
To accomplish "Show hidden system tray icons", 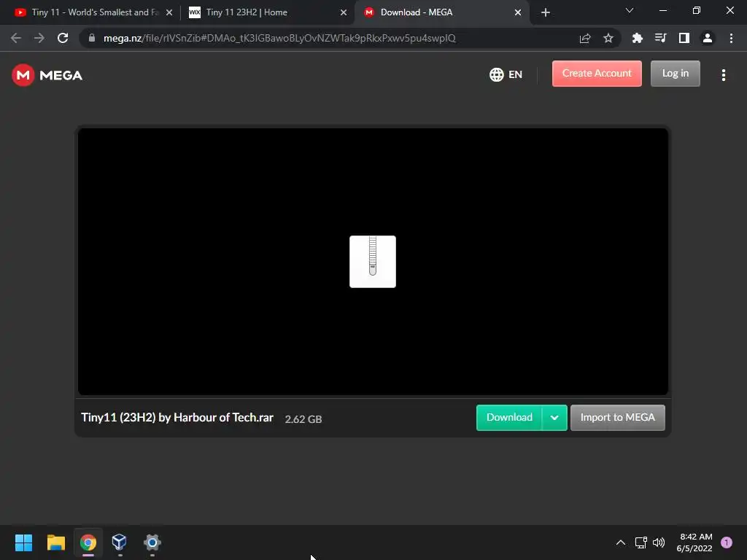I will (621, 542).
